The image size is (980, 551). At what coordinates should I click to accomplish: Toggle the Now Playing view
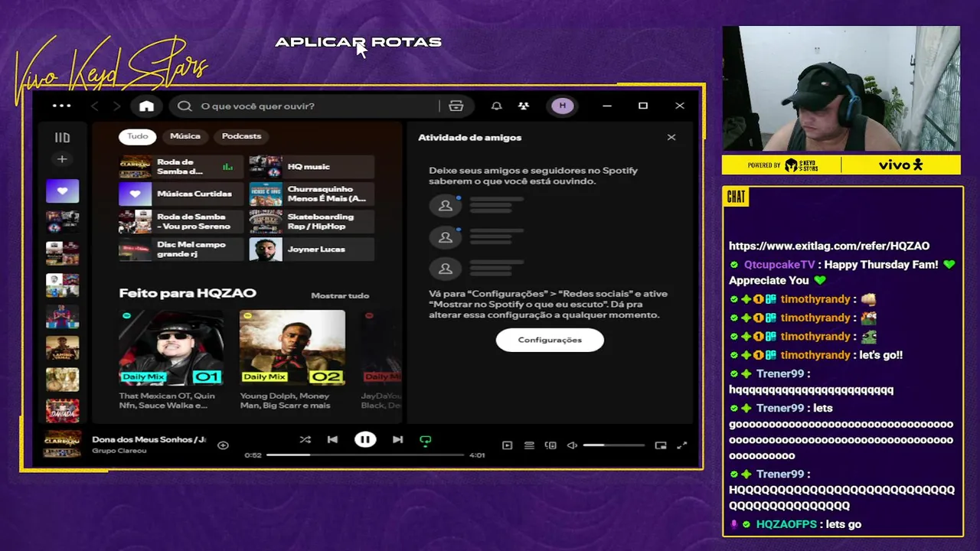pos(507,445)
